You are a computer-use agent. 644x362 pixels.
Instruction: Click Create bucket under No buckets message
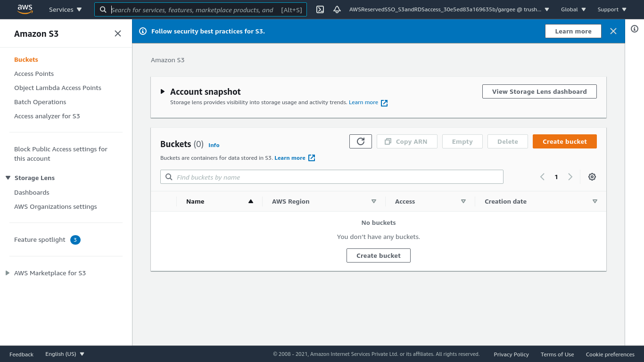[x=379, y=255]
